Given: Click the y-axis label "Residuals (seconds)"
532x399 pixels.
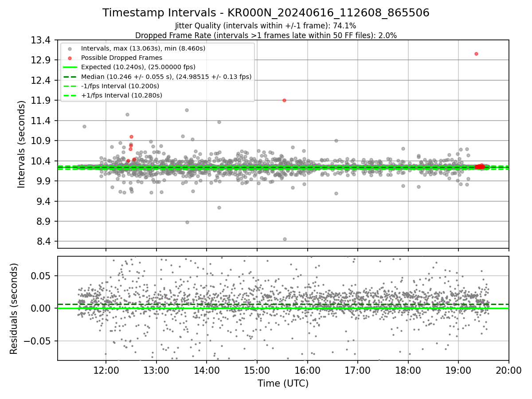Looking at the screenshot, I should pos(14,309).
